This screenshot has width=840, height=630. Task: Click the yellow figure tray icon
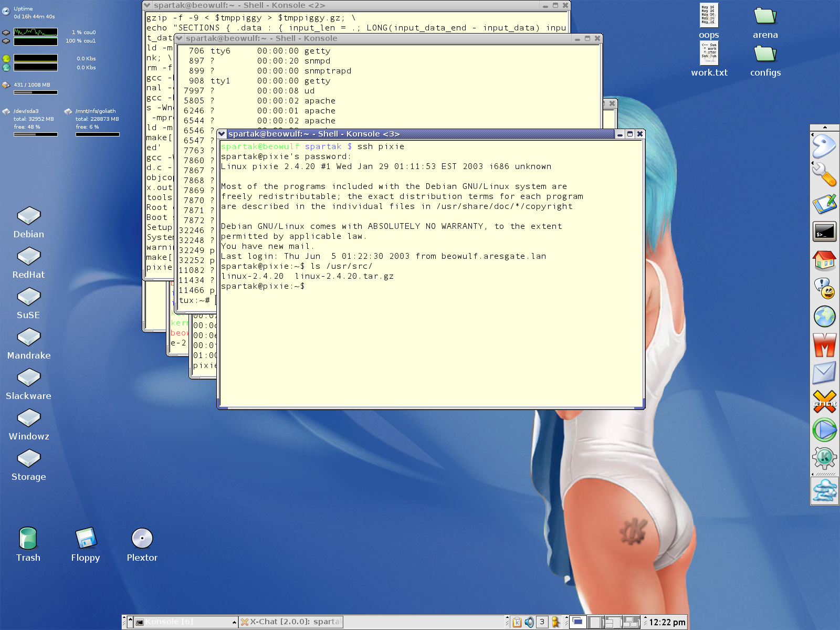[x=555, y=622]
